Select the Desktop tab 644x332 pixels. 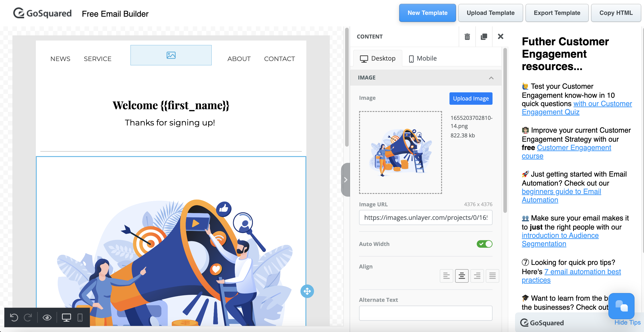378,59
